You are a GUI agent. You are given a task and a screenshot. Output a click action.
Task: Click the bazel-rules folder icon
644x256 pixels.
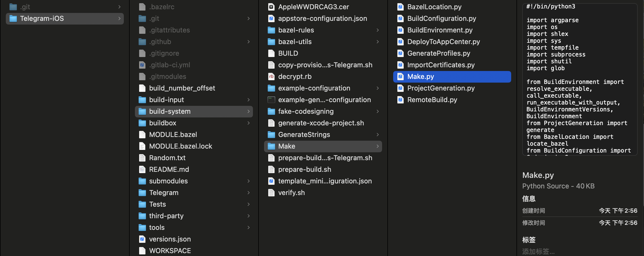pos(271,30)
